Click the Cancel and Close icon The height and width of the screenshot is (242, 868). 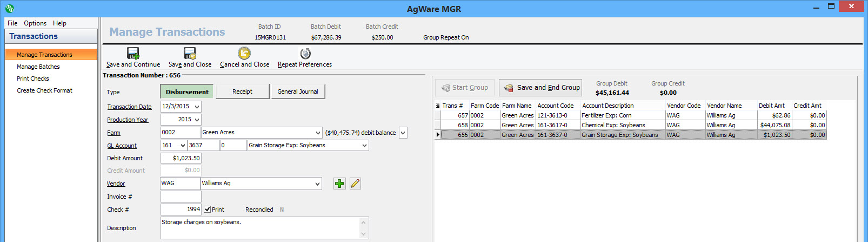click(x=244, y=53)
